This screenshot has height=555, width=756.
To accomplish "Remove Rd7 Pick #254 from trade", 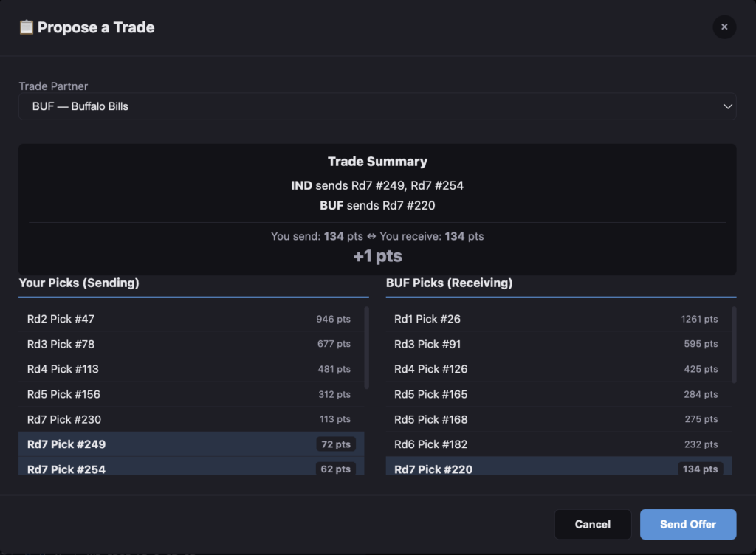I will [189, 468].
